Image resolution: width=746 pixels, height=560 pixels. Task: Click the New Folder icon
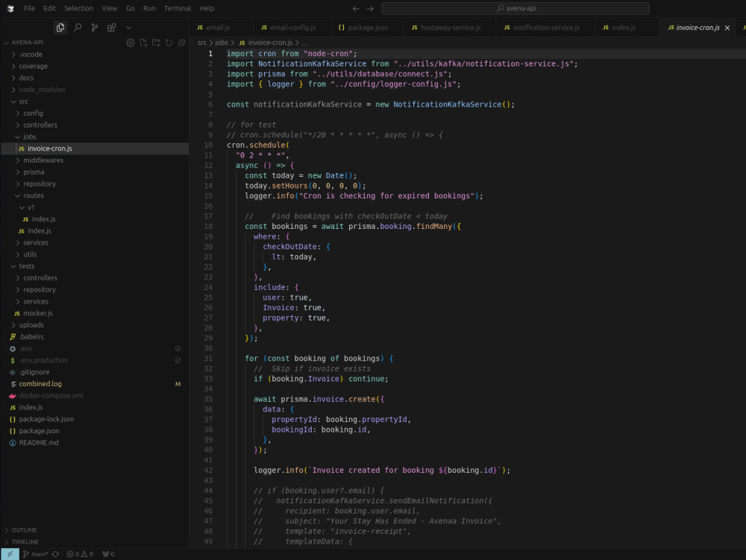tap(156, 43)
